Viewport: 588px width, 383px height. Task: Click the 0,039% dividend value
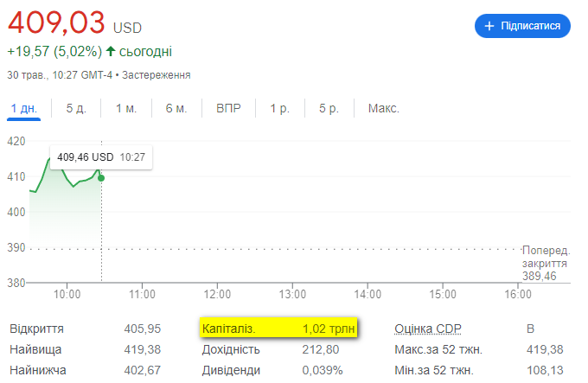click(x=323, y=370)
